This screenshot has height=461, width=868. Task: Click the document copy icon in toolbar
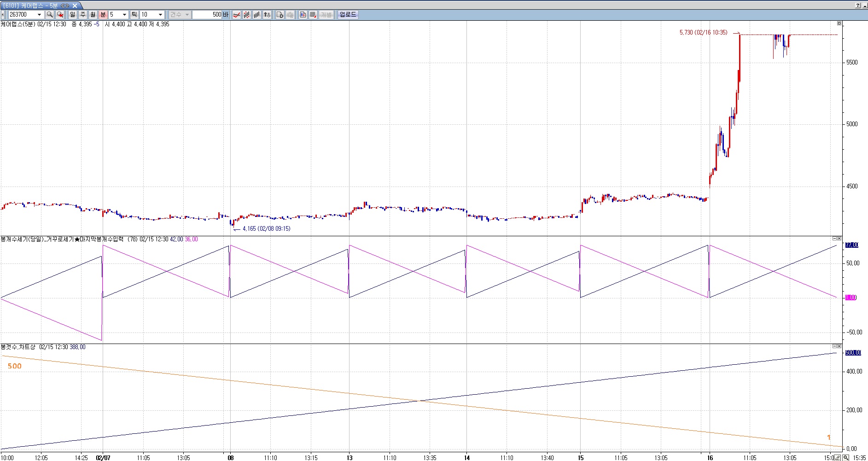[x=280, y=15]
